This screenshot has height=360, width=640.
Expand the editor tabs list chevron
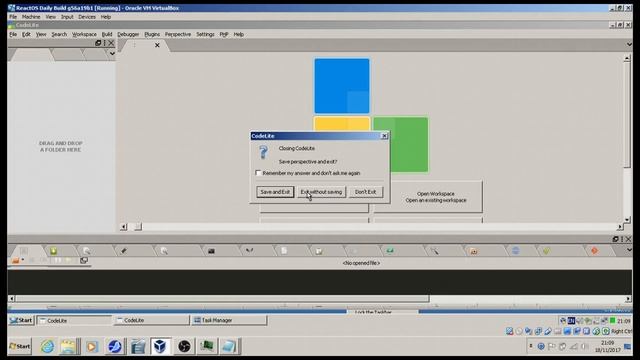[x=629, y=44]
